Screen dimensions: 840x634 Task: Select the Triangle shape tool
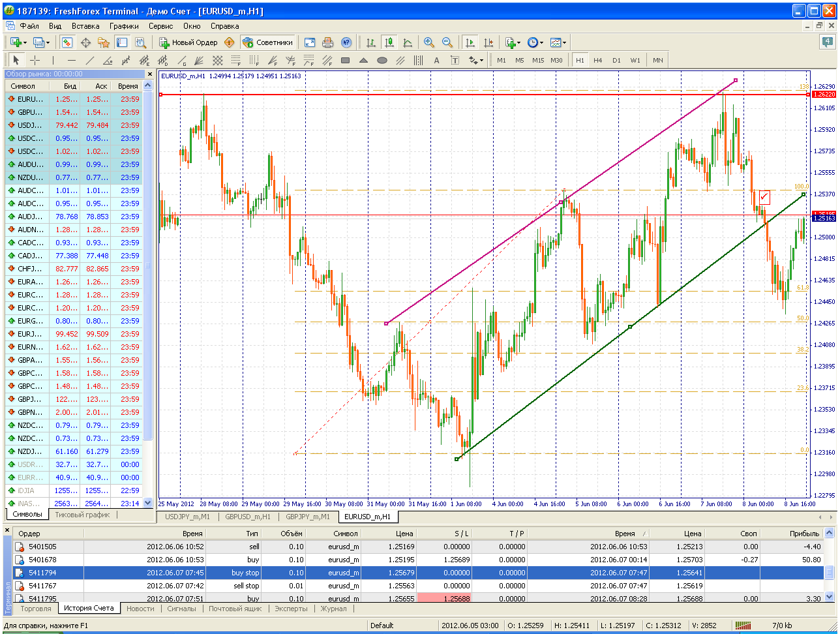(364, 60)
